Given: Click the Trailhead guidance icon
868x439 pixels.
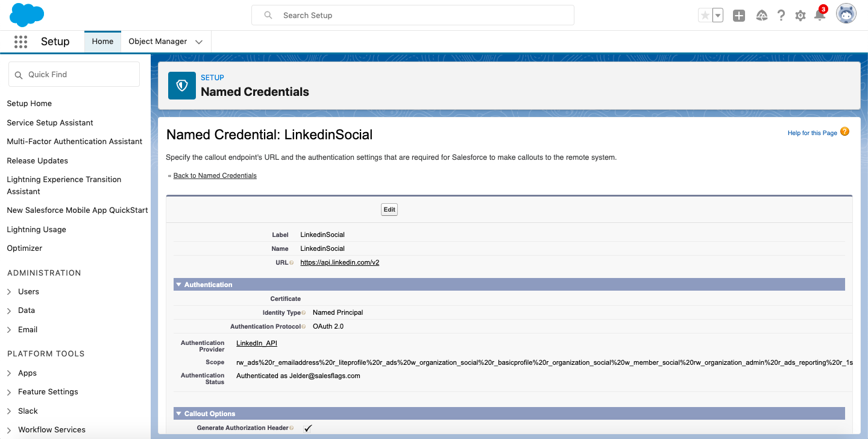Looking at the screenshot, I should tap(762, 16).
